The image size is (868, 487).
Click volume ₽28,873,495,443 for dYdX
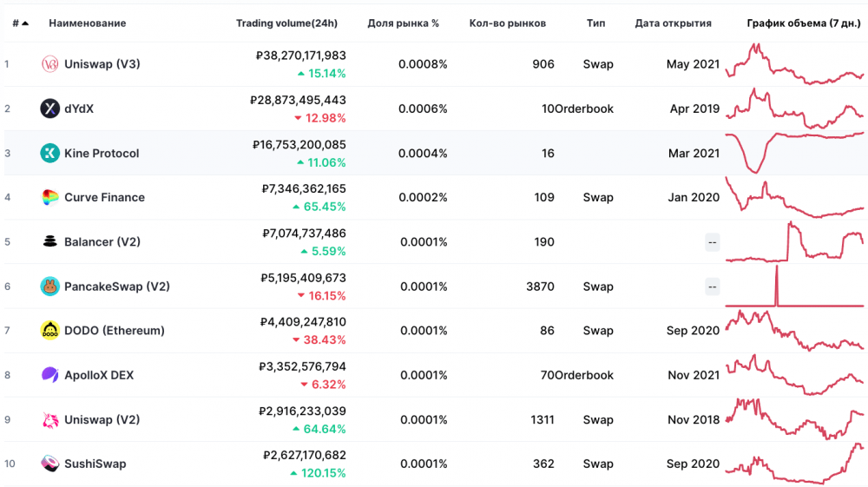(298, 100)
